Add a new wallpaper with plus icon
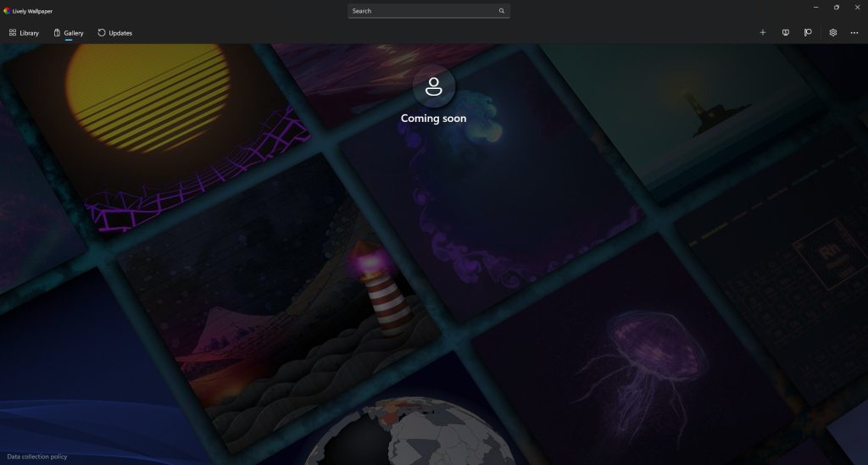 click(762, 33)
